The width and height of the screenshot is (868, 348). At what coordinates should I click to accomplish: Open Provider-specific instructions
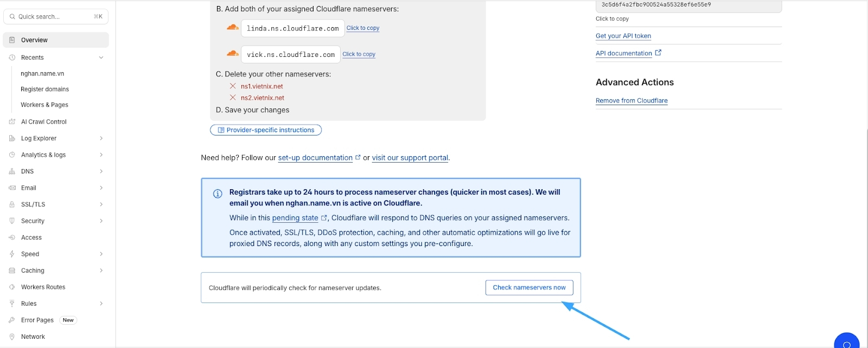[x=266, y=130]
